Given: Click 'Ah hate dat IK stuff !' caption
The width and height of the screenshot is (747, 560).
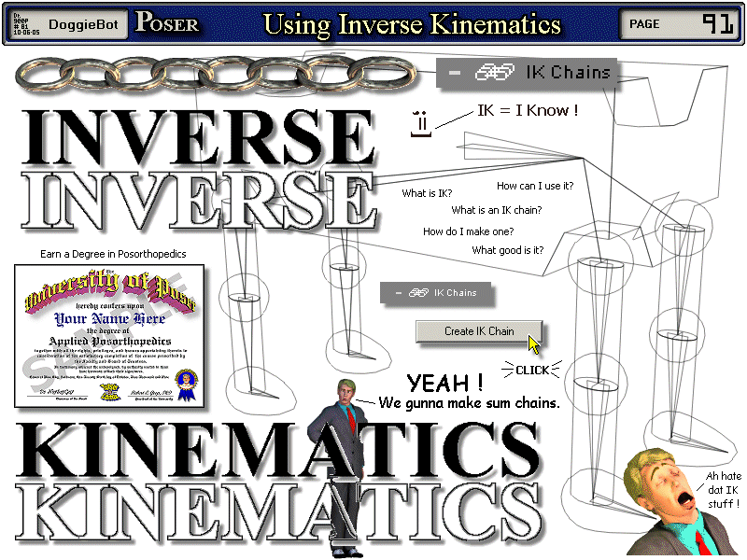Looking at the screenshot, I should (x=723, y=490).
